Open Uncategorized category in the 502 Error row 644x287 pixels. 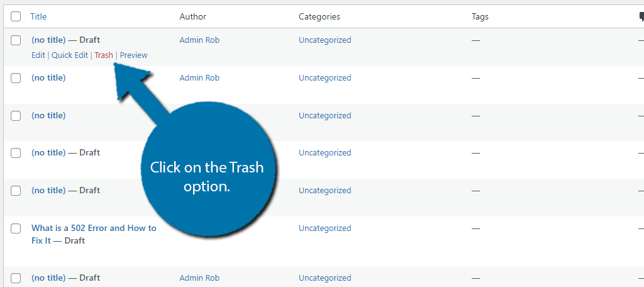click(325, 228)
